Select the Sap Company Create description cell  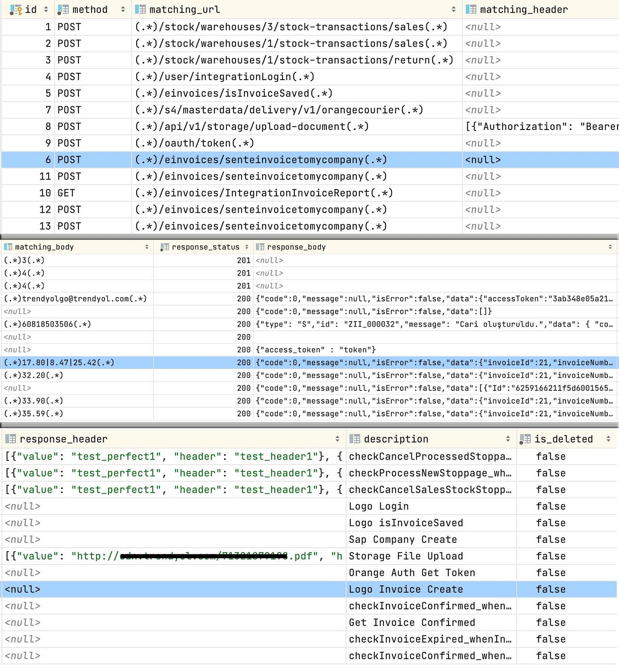click(431, 539)
